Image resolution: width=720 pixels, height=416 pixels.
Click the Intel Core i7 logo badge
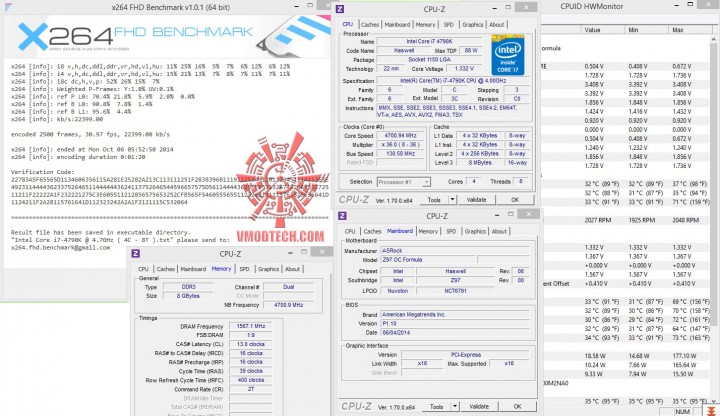pyautogui.click(x=507, y=54)
